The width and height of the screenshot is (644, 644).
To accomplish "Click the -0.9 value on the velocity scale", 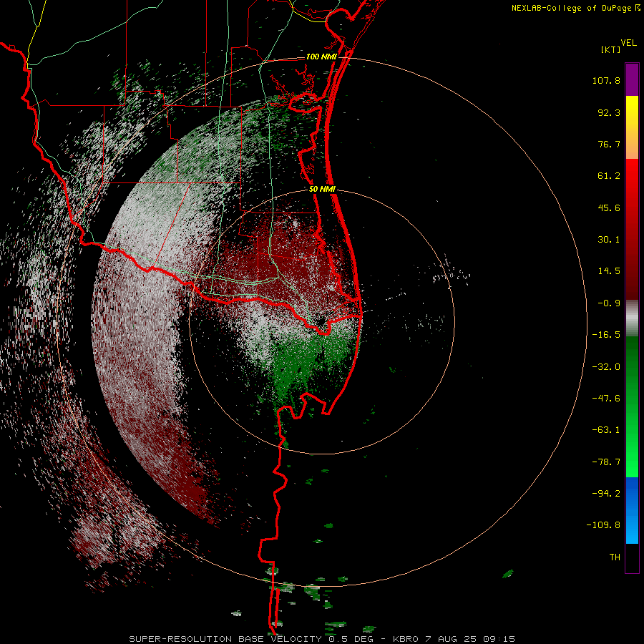I will [x=609, y=303].
